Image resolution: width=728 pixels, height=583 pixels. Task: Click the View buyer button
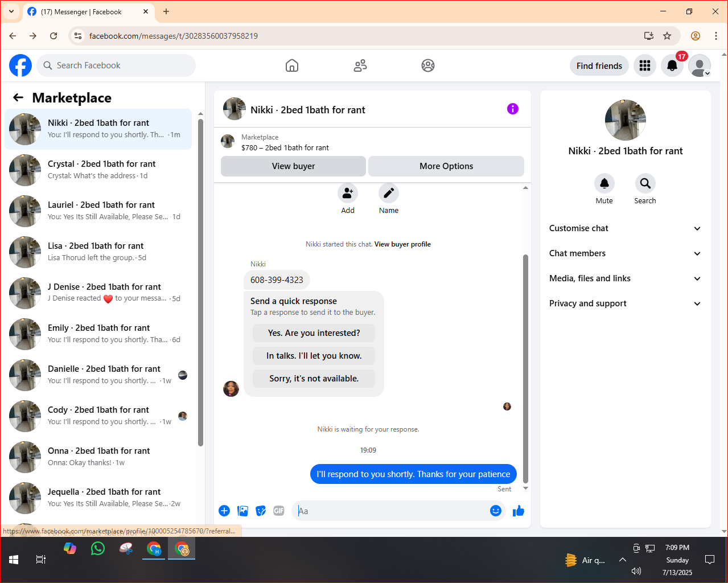coord(293,166)
